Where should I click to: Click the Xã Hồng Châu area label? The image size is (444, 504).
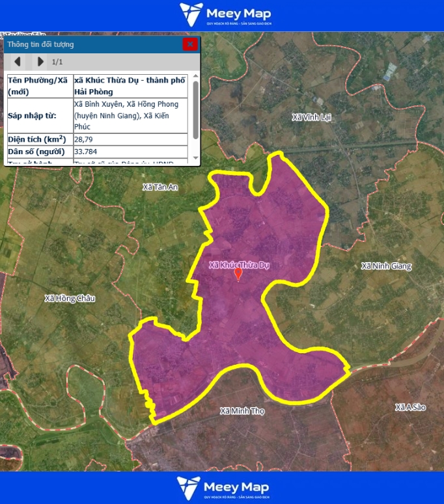(70, 298)
